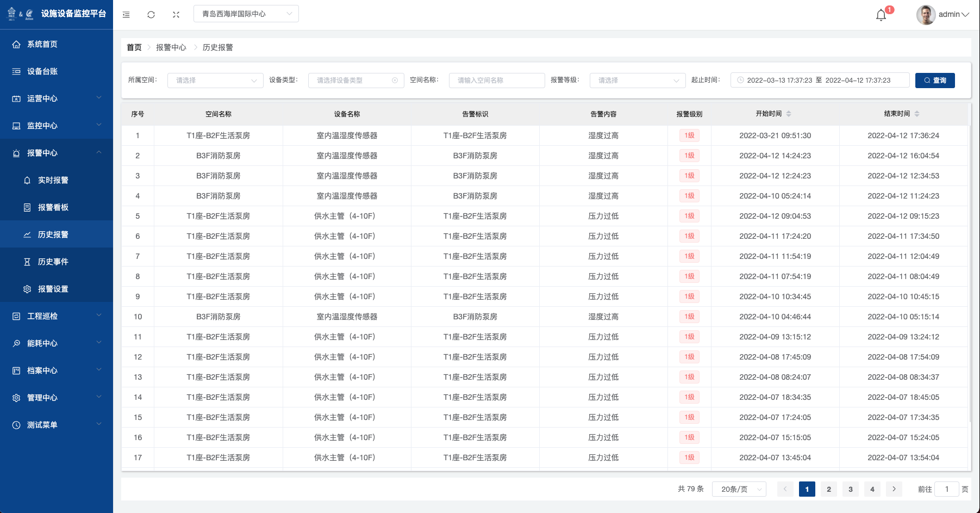Open the 青岛西海岸国际中心 project dropdown
980x513 pixels.
(246, 14)
